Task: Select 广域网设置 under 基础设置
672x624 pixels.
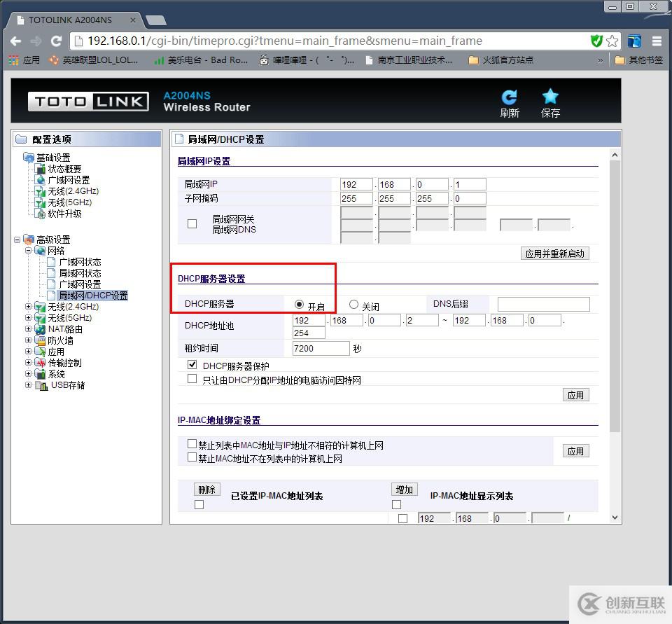Action: coord(69,180)
